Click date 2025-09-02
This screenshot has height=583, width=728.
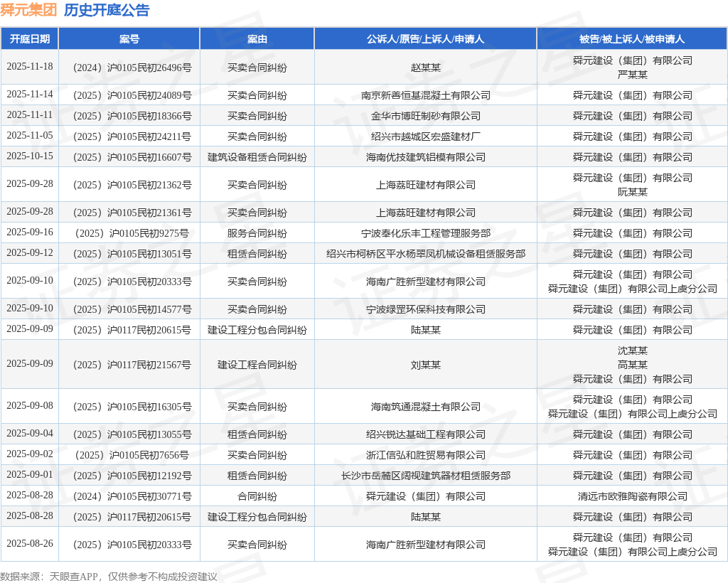tap(30, 454)
